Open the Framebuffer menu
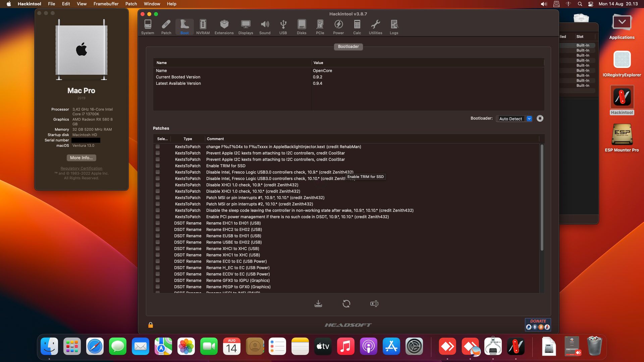The height and width of the screenshot is (362, 644). click(106, 4)
